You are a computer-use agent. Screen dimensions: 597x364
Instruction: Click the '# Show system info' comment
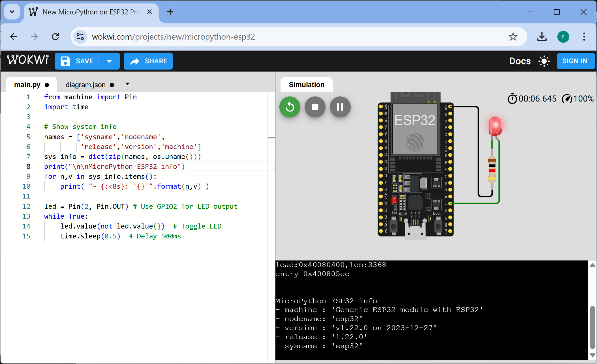(80, 127)
